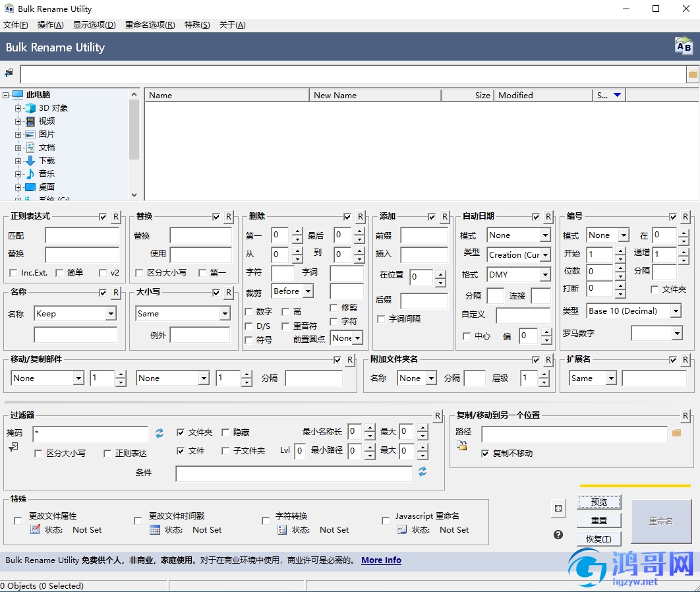Image resolution: width=700 pixels, height=592 pixels.
Task: Open 字符转换 settings icon
Action: pos(281,530)
